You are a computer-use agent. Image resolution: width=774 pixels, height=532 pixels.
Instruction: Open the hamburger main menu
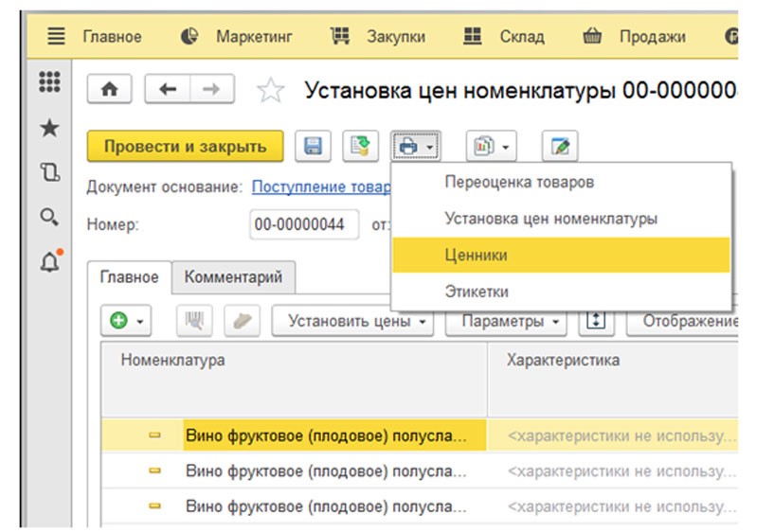56,37
